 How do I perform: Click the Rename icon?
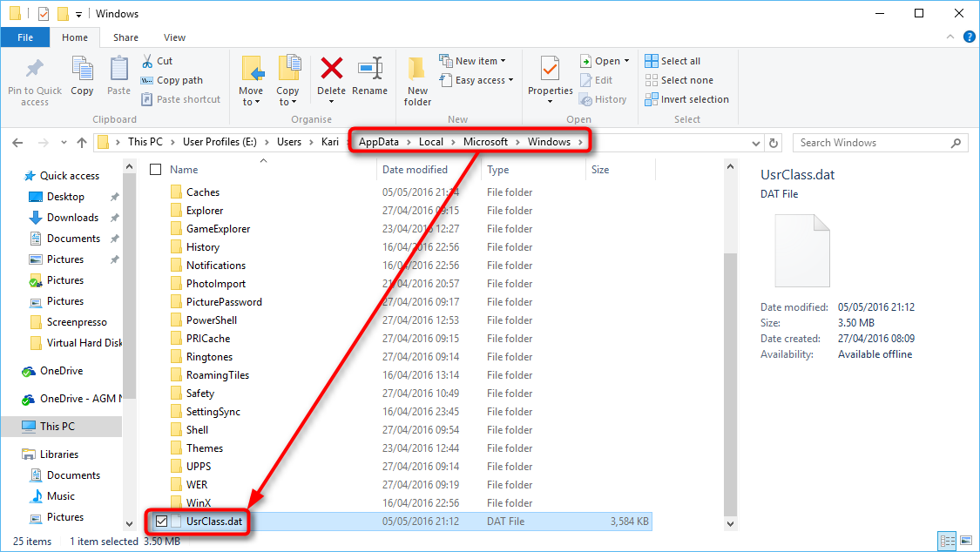(370, 68)
